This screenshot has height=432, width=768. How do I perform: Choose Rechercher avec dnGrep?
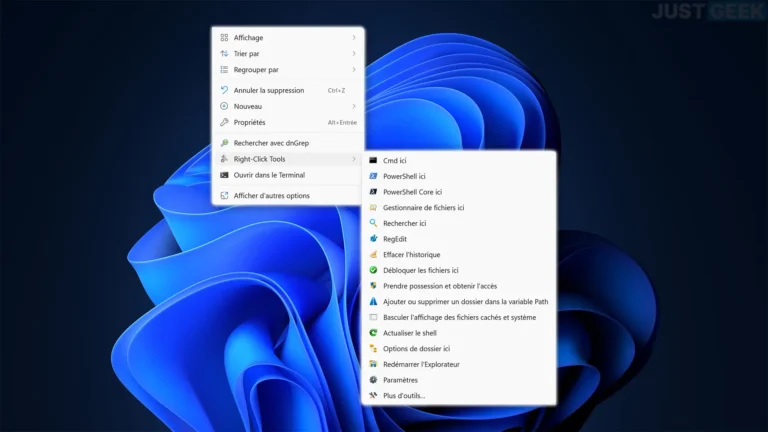pyautogui.click(x=288, y=143)
